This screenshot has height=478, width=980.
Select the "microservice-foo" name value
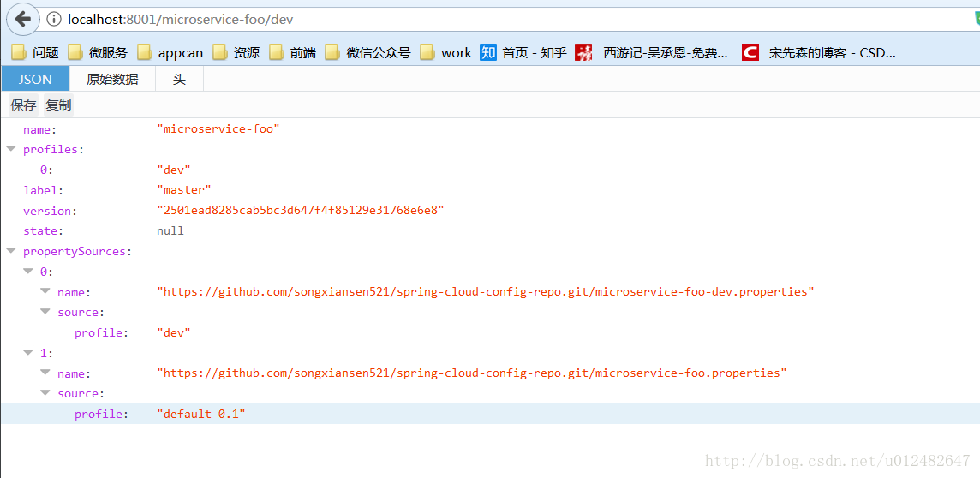click(218, 128)
